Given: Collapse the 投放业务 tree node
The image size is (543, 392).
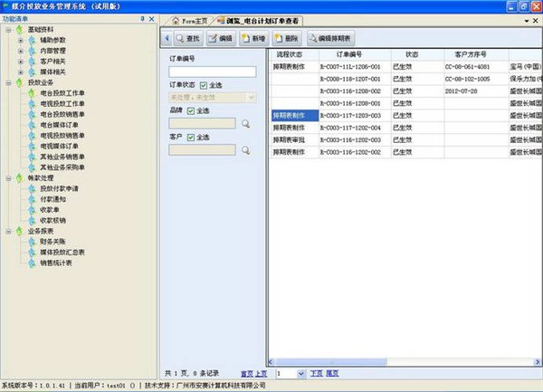Looking at the screenshot, I should (x=8, y=82).
